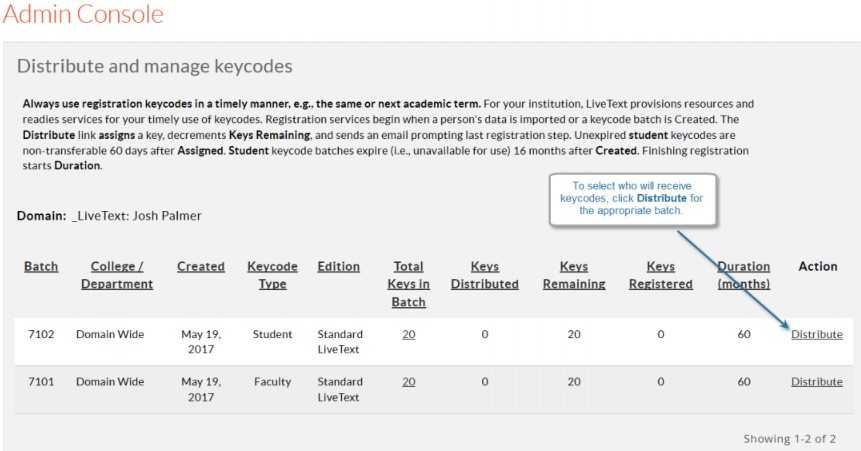The height and width of the screenshot is (451, 861).
Task: Select the batch 7102 row number
Action: click(x=41, y=334)
